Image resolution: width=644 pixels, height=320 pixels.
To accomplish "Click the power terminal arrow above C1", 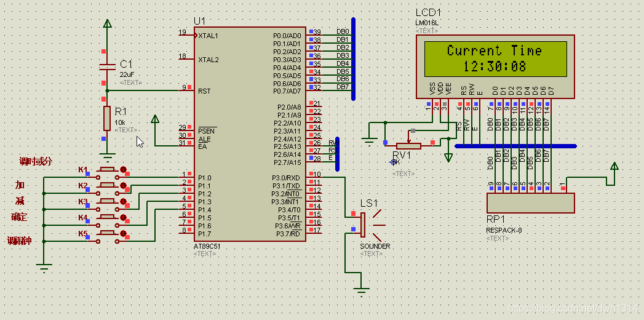I will coord(107,24).
